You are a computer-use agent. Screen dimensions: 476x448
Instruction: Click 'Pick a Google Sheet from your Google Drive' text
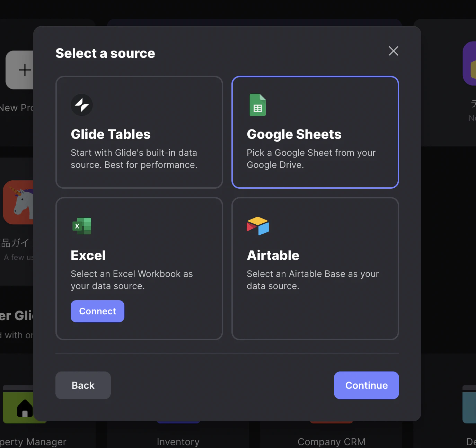pyautogui.click(x=311, y=159)
